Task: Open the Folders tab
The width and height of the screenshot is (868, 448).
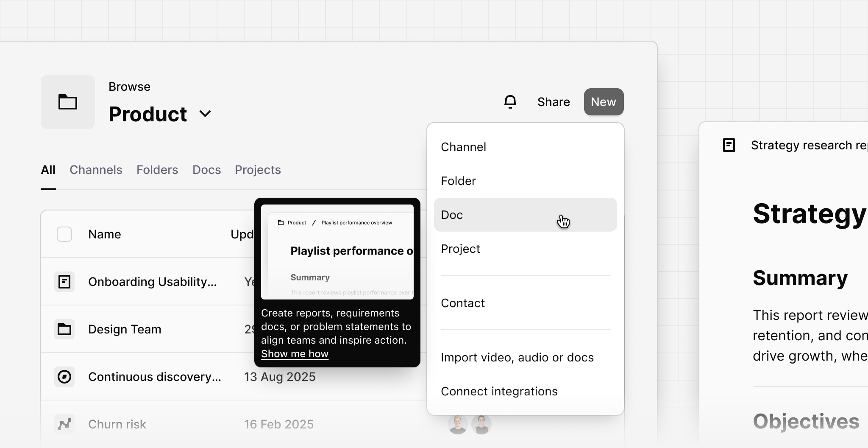Action: [x=157, y=170]
